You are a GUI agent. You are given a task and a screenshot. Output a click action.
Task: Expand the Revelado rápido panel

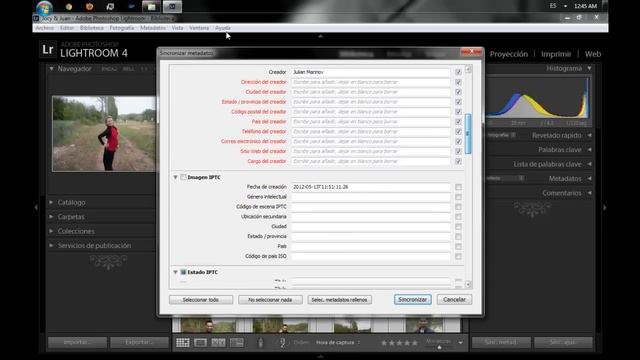pos(589,135)
